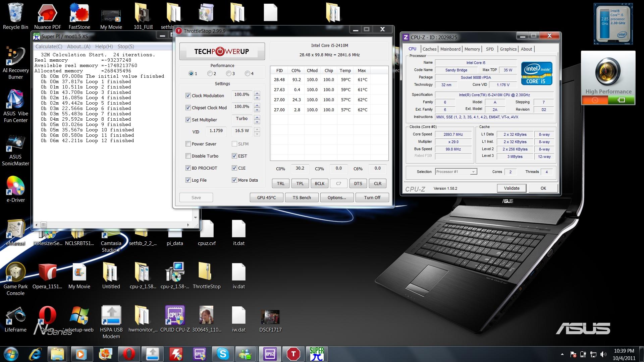Image resolution: width=644 pixels, height=362 pixels.
Task: Open ThrottleStop Options dialog
Action: [x=337, y=197]
